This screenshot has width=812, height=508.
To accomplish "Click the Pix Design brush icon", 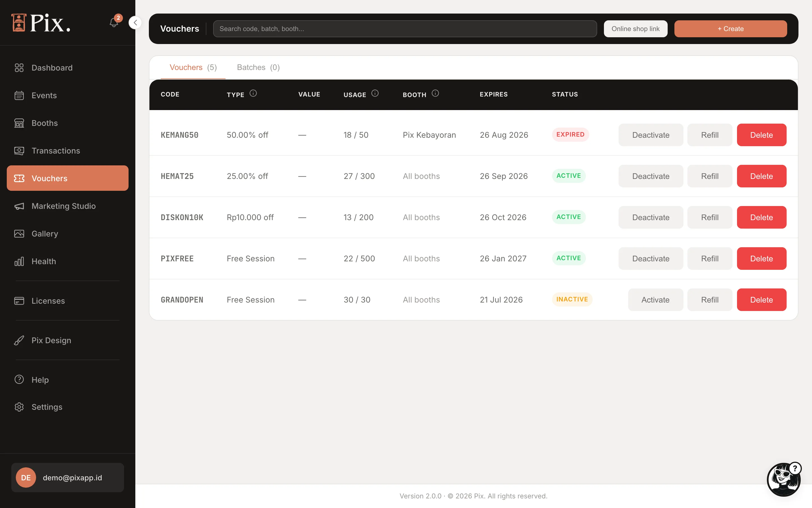I will coord(19,340).
